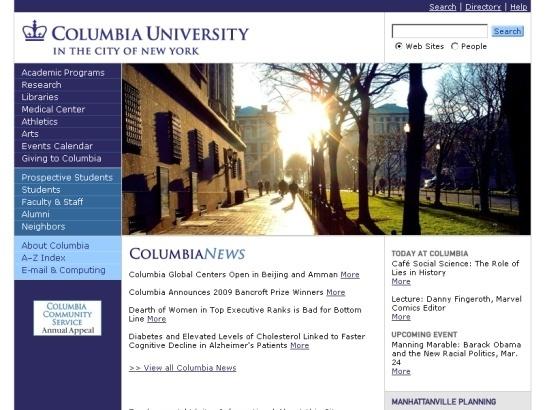
Task: Open the Help link in top bar
Action: 519,7
